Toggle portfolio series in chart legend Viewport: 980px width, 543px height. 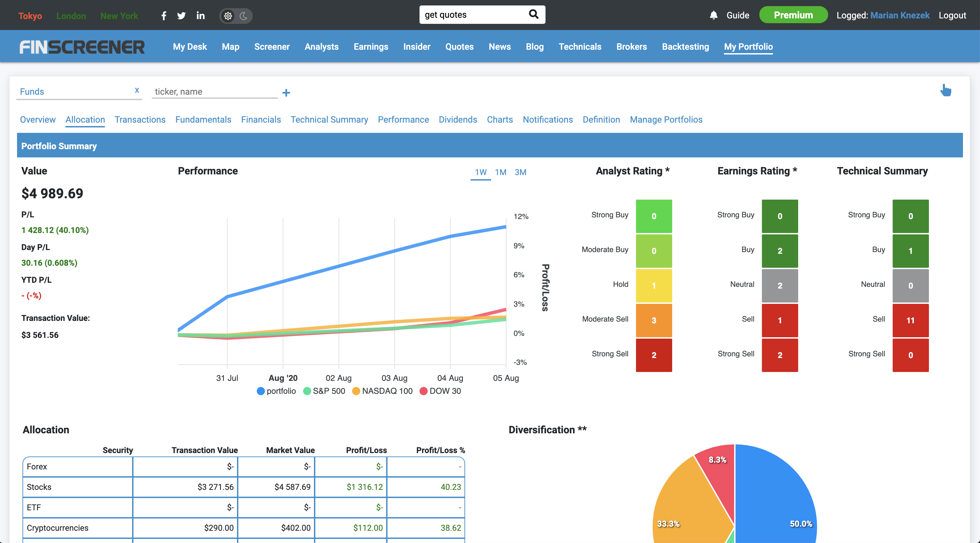[x=276, y=391]
